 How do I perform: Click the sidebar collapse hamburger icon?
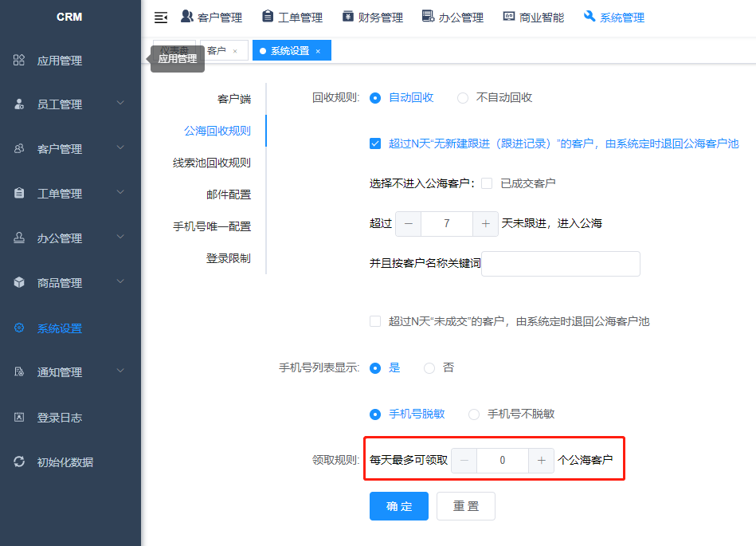pos(161,17)
